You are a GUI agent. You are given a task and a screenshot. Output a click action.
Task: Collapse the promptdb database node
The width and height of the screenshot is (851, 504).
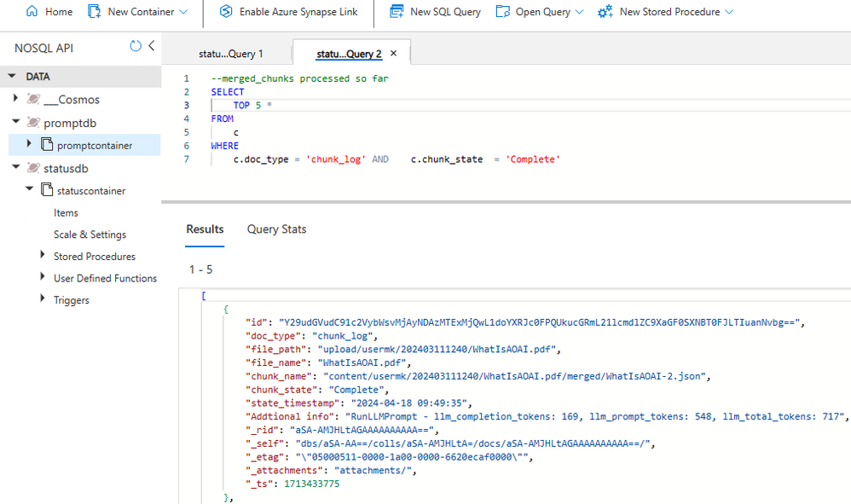coord(15,122)
